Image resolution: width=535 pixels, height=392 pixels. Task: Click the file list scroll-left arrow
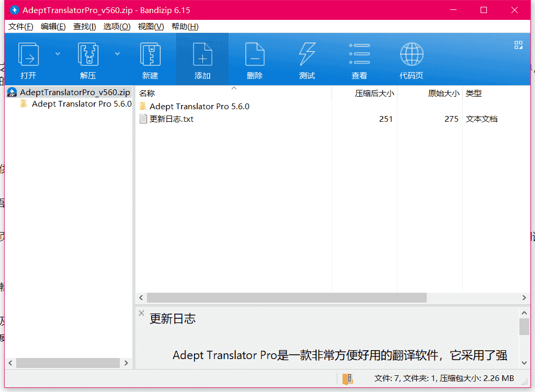pyautogui.click(x=141, y=297)
